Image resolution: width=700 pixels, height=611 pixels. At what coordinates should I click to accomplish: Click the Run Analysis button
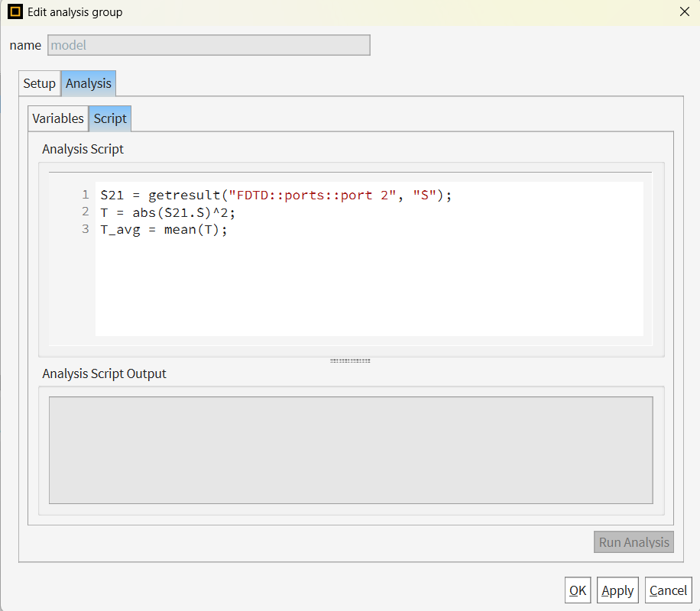[x=634, y=542]
